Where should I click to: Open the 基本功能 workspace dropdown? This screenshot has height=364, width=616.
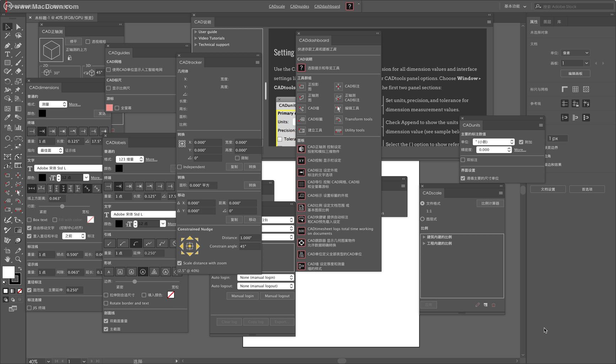[x=515, y=6]
